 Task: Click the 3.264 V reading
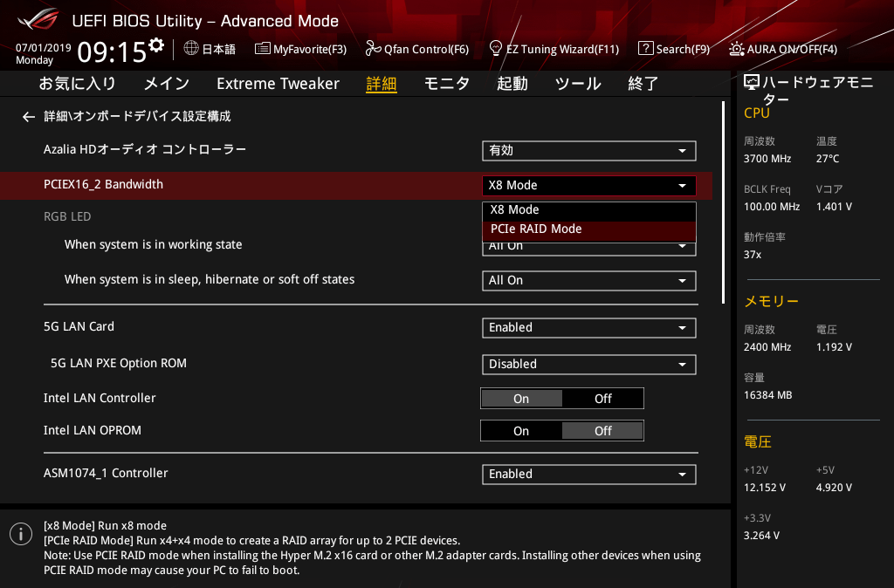tap(761, 536)
